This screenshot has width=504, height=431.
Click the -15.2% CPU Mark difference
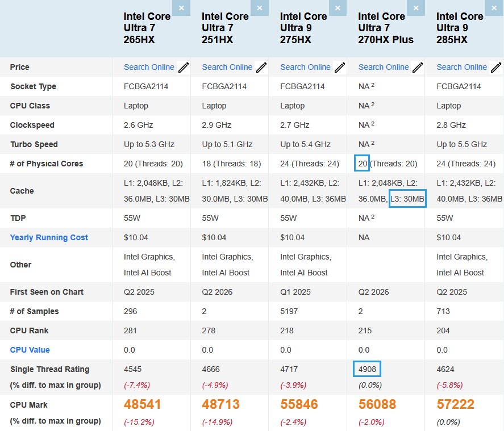139,422
